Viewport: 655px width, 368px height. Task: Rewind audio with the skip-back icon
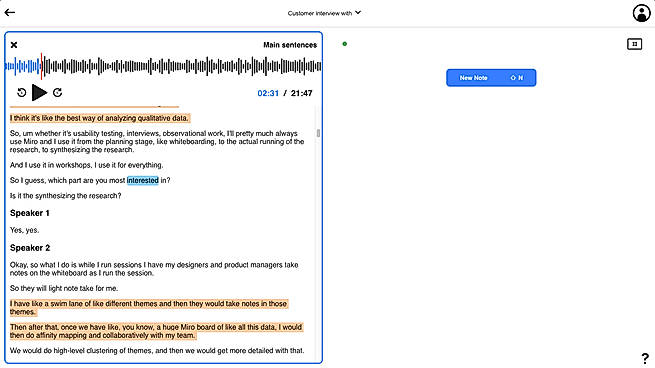point(22,93)
